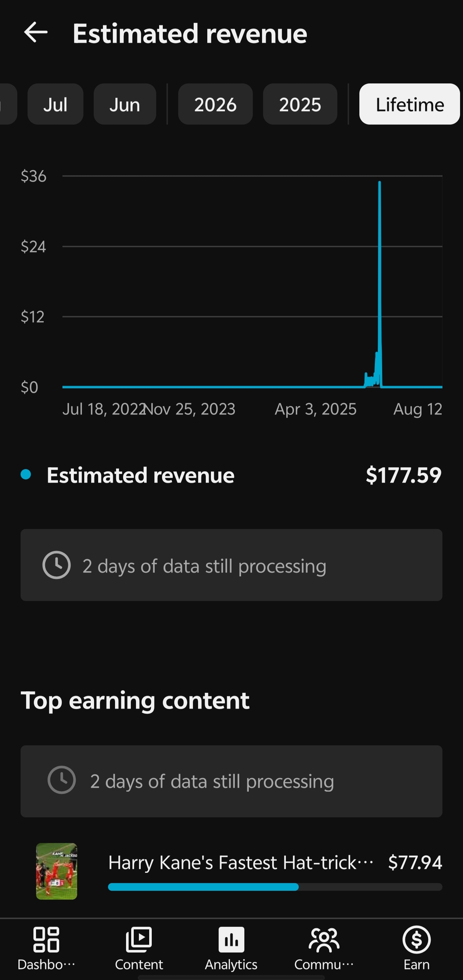This screenshot has width=463, height=980.
Task: Tap the partially hidden leftmost filter chip
Action: click(8, 104)
